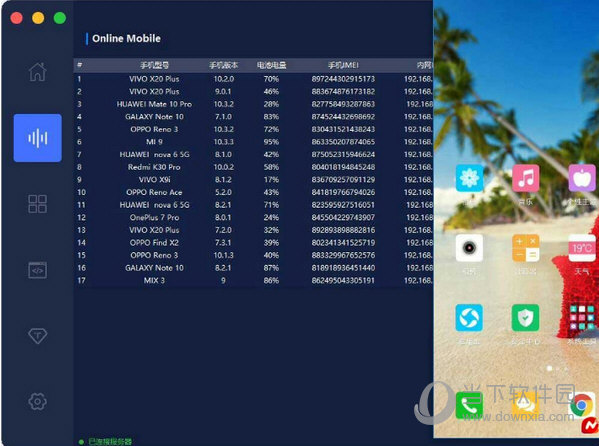Tap the red N icon at phone corner
This screenshot has width=599, height=446.
[x=590, y=426]
